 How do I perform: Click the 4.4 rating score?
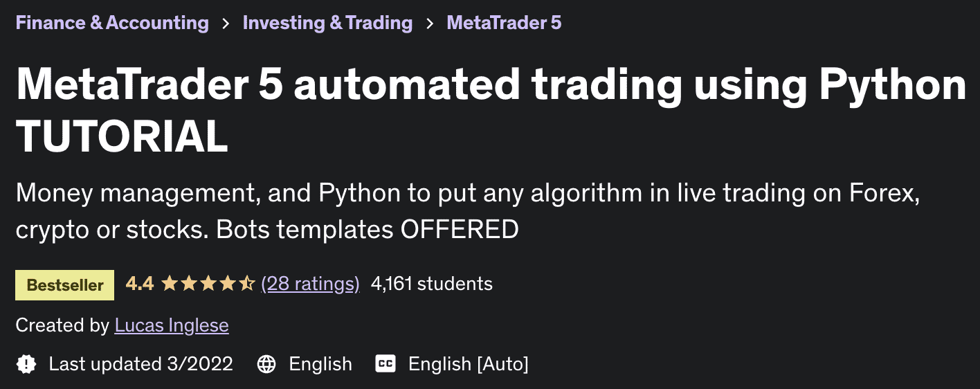tap(139, 283)
